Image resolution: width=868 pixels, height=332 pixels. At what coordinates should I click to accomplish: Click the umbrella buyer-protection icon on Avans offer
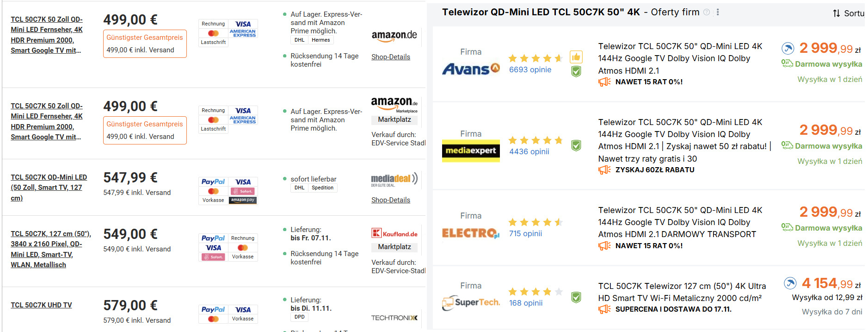pyautogui.click(x=788, y=48)
